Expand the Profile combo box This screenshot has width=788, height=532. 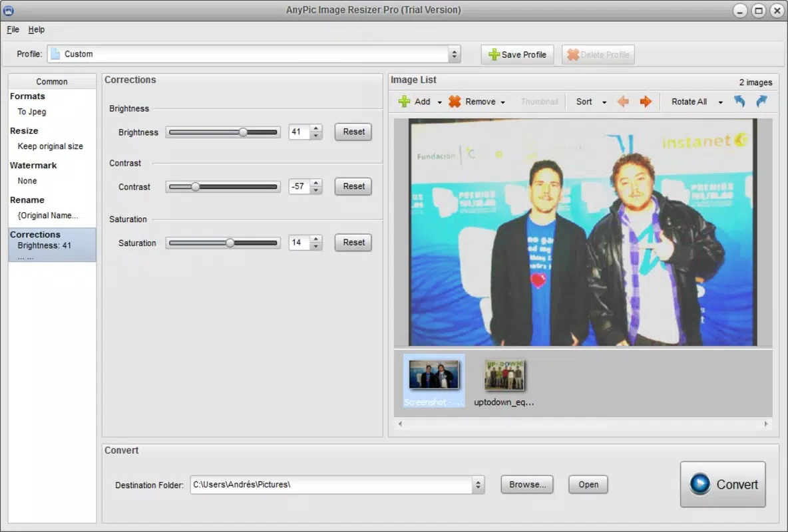click(x=455, y=55)
